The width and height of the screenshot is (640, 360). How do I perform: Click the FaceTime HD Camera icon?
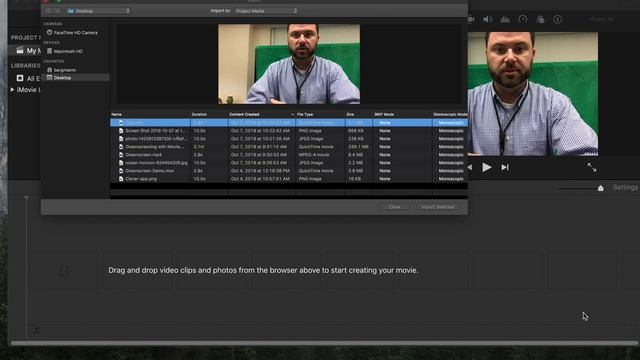tap(49, 32)
